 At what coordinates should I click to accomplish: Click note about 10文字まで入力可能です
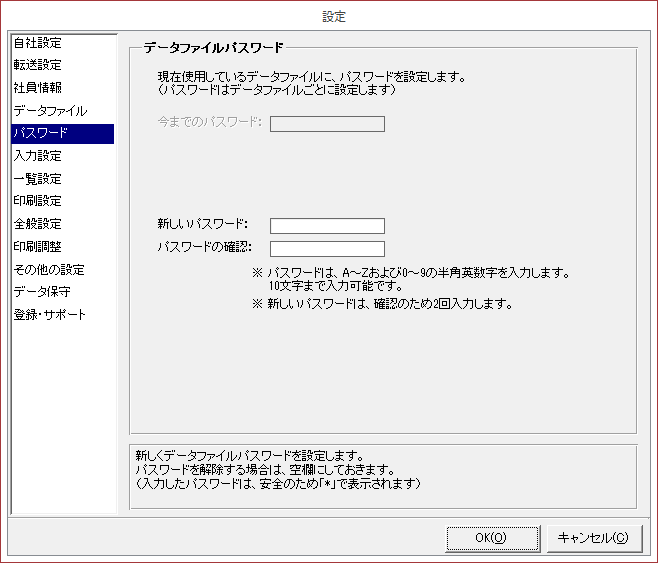(336, 286)
